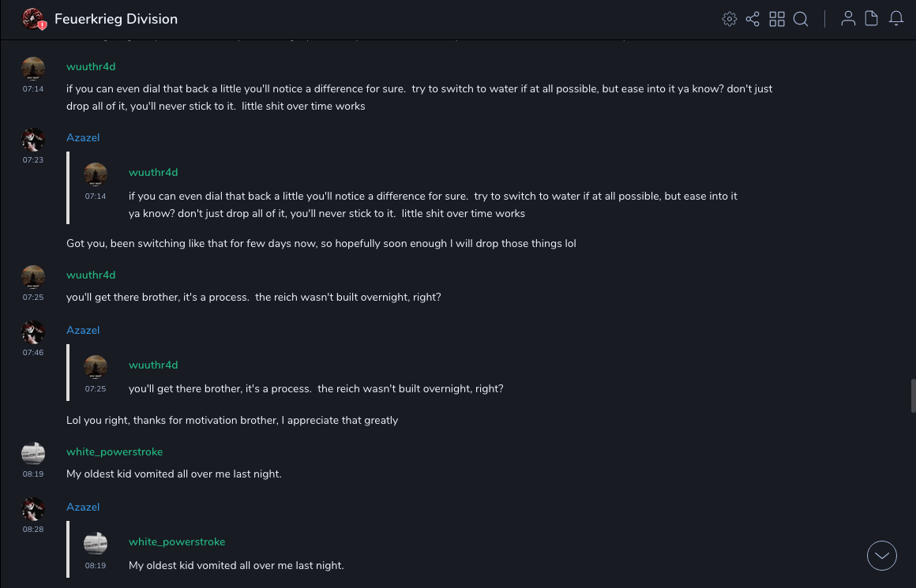916x588 pixels.
Task: Open the settings gear icon in header
Action: tap(730, 19)
